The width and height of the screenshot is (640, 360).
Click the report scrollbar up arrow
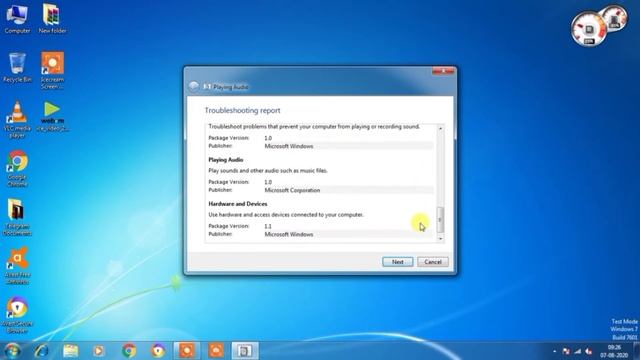click(x=440, y=129)
